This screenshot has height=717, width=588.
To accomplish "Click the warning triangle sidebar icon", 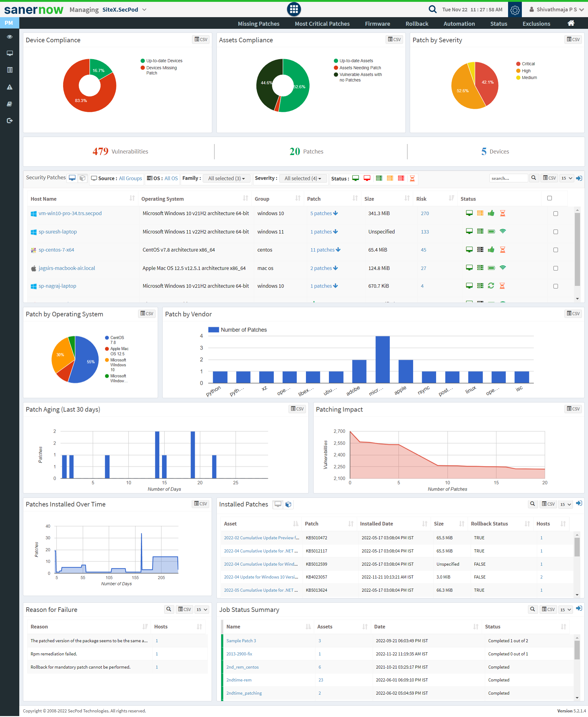I will tap(9, 87).
